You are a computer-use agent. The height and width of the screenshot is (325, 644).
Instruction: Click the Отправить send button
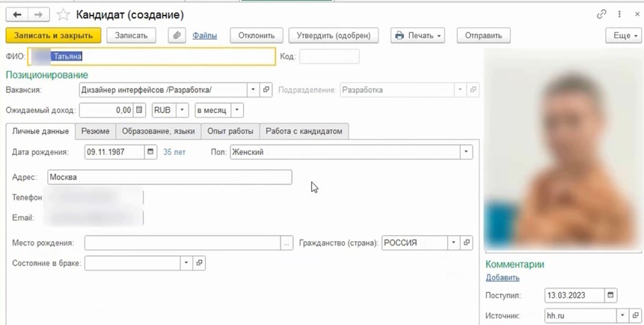click(483, 35)
